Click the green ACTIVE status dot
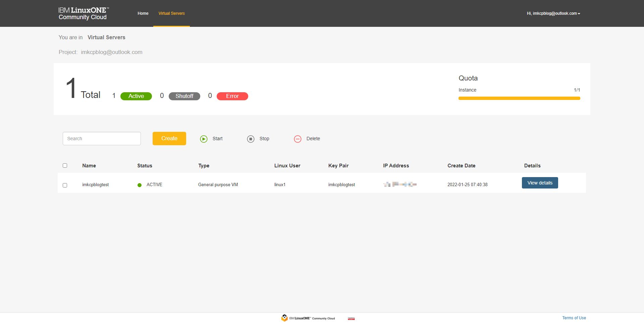Screen dimensions: 644x325 click(x=140, y=185)
